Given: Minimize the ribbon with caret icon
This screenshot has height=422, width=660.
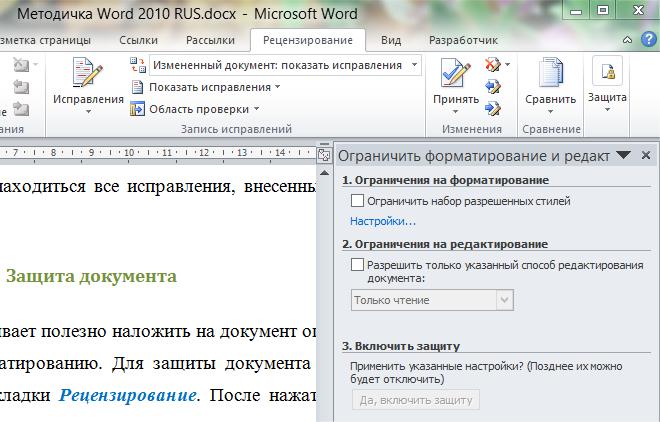Looking at the screenshot, I should (x=627, y=40).
